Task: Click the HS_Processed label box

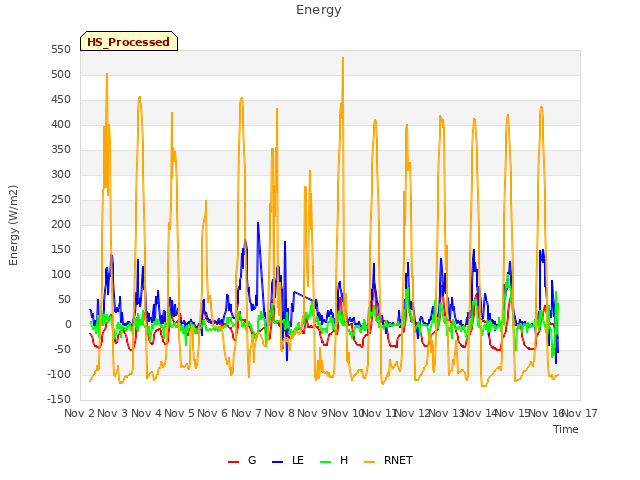Action: coord(129,41)
